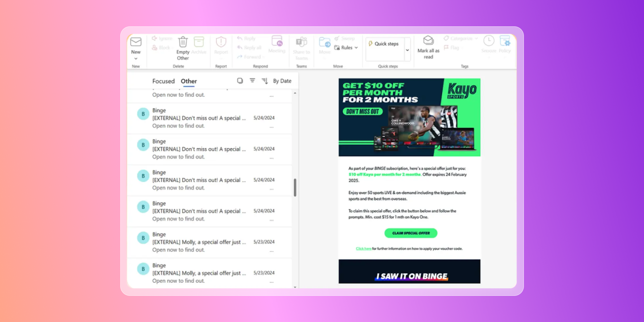Click the Reply arrow button
This screenshot has height=322, width=644.
246,38
